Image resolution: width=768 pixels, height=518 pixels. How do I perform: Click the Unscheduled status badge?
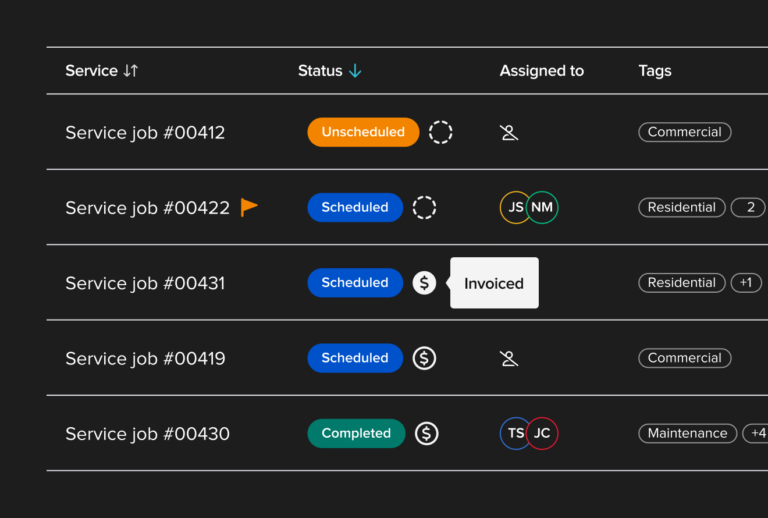(x=363, y=132)
